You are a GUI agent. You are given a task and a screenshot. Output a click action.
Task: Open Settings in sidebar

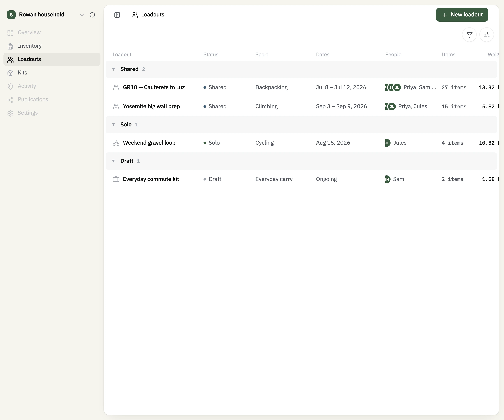(x=52, y=113)
